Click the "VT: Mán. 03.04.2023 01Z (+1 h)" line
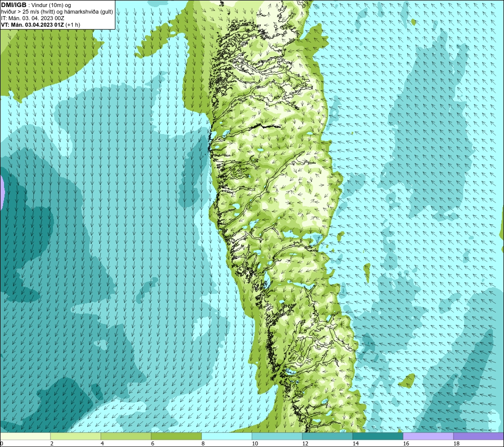504x447 pixels. click(x=41, y=25)
